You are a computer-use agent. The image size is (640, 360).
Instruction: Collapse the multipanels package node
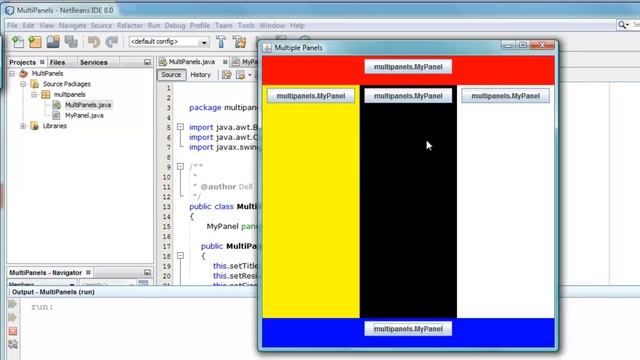[34, 94]
